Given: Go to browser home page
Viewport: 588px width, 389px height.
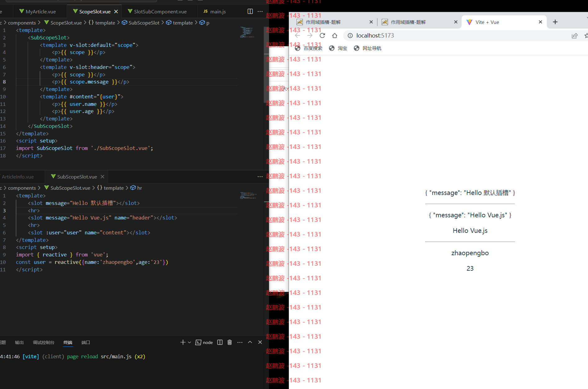Looking at the screenshot, I should click(x=335, y=36).
